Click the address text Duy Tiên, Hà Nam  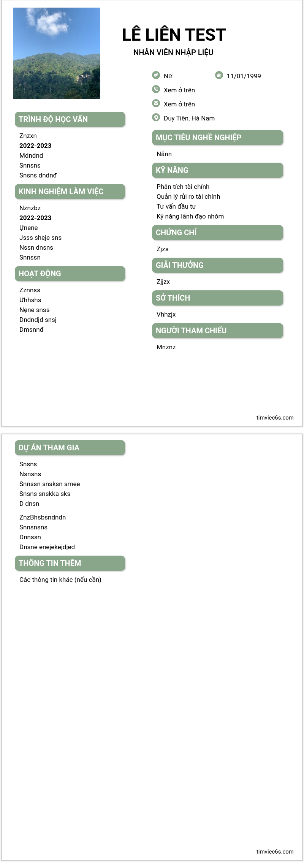point(189,118)
